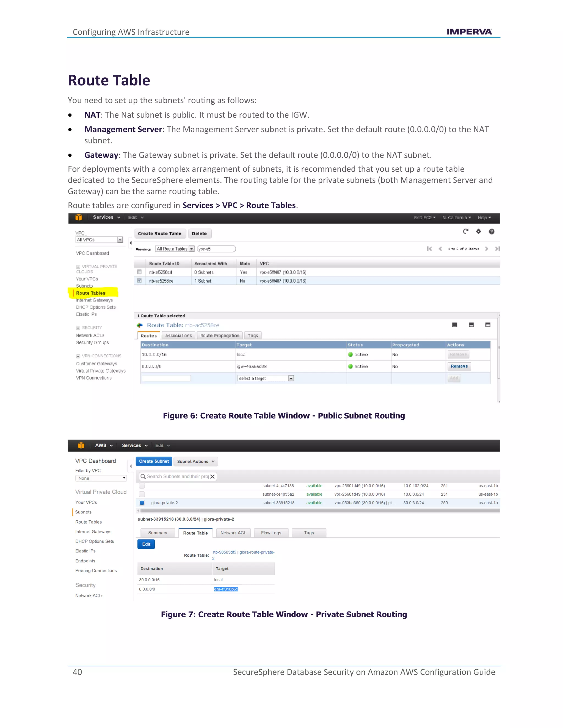Split the route table detail pane halfway
Viewport: 563px width, 728px height.
(471, 325)
